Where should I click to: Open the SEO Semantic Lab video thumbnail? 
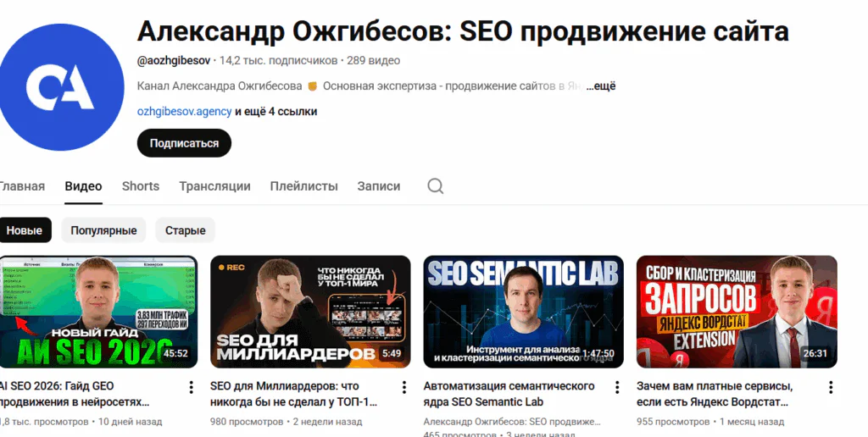524,312
